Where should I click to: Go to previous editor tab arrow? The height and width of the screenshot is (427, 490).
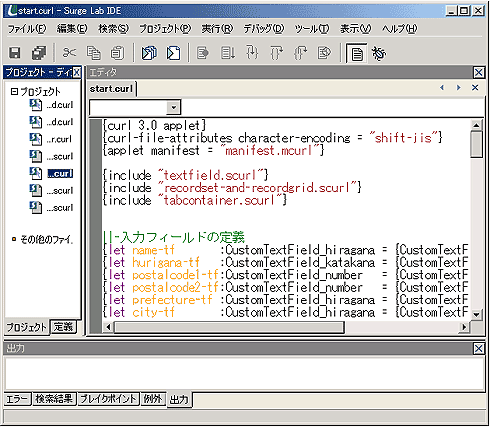pos(442,88)
